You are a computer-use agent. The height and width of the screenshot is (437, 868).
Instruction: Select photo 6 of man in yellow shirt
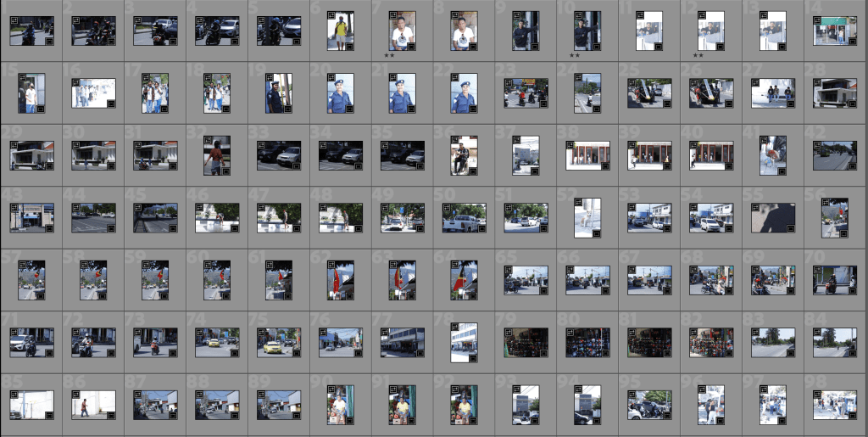click(x=340, y=31)
